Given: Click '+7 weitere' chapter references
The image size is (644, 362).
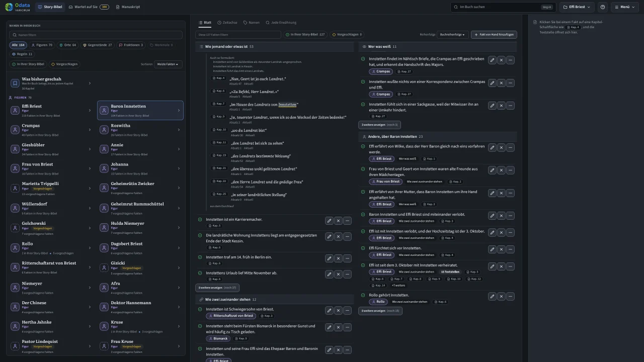Looking at the screenshot, I should coord(398,285).
